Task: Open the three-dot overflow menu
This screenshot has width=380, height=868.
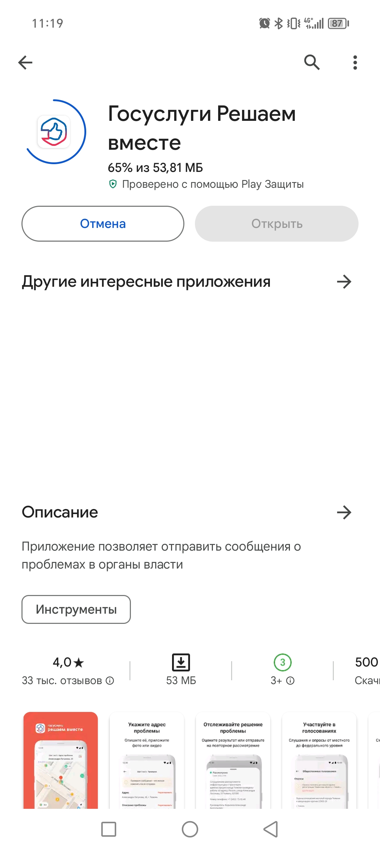Action: 355,63
